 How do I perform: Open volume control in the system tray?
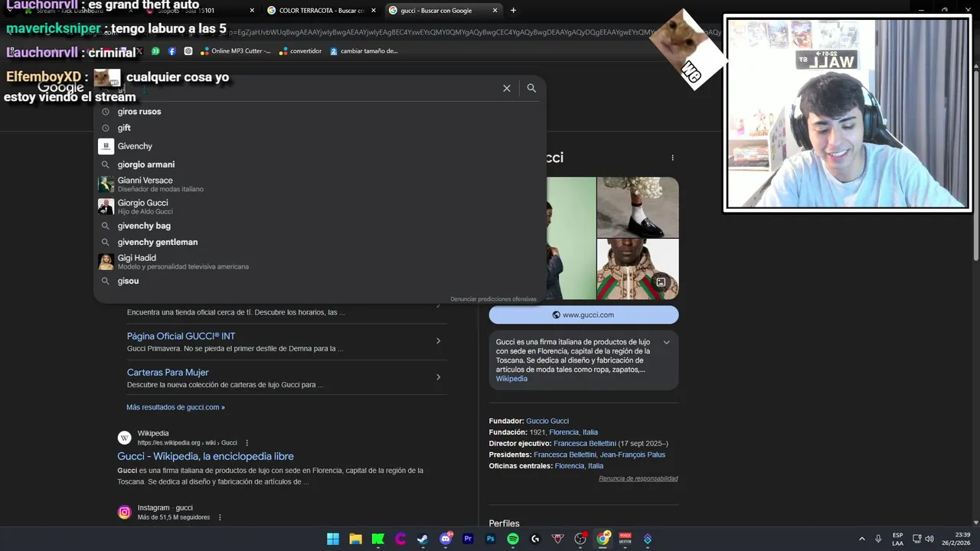[929, 540]
